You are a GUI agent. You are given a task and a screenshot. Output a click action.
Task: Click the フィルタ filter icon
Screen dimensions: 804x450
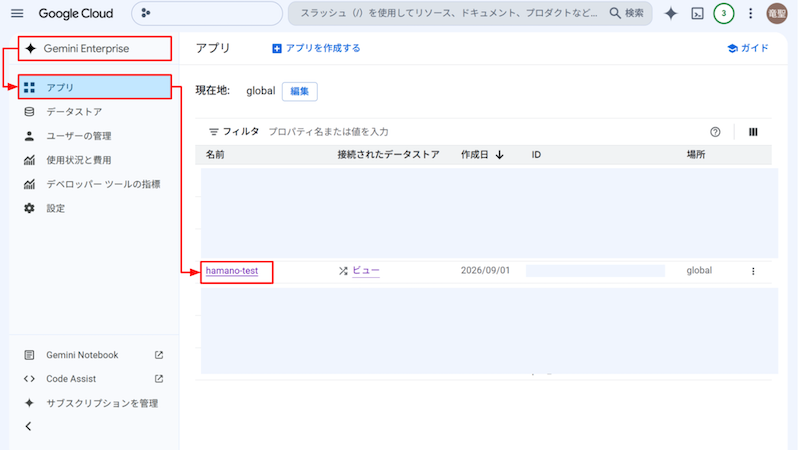coord(214,132)
